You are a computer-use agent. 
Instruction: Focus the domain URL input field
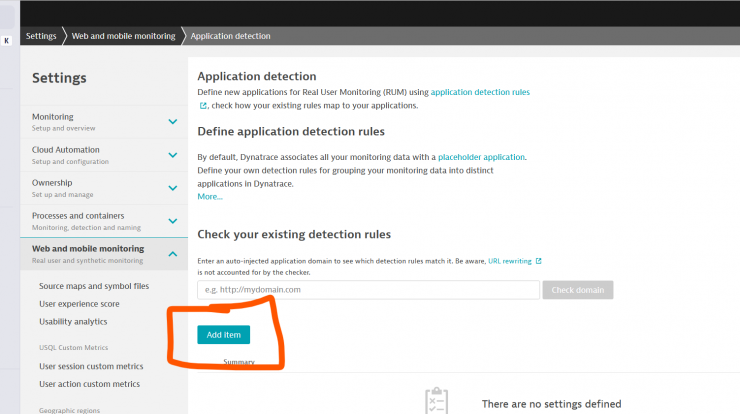368,290
